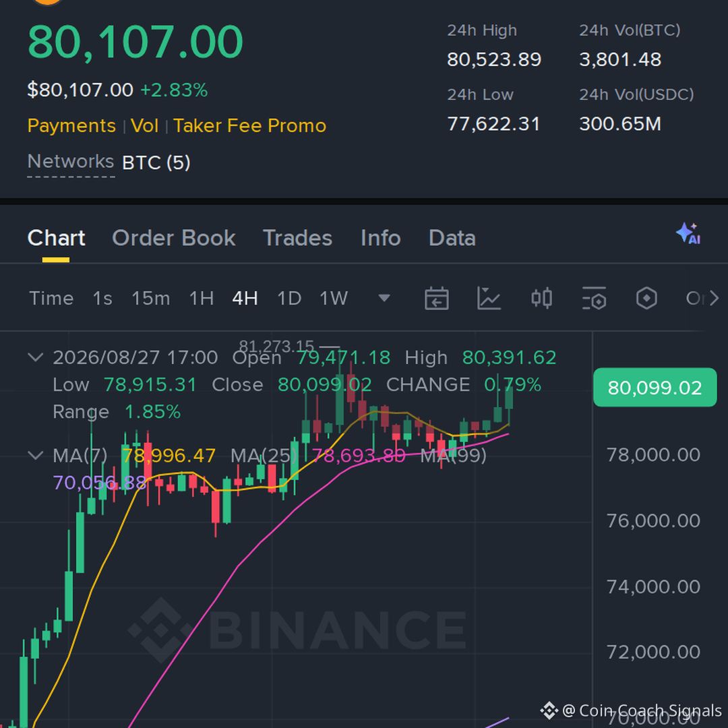Tap the large 80,107.00 price

(x=135, y=42)
